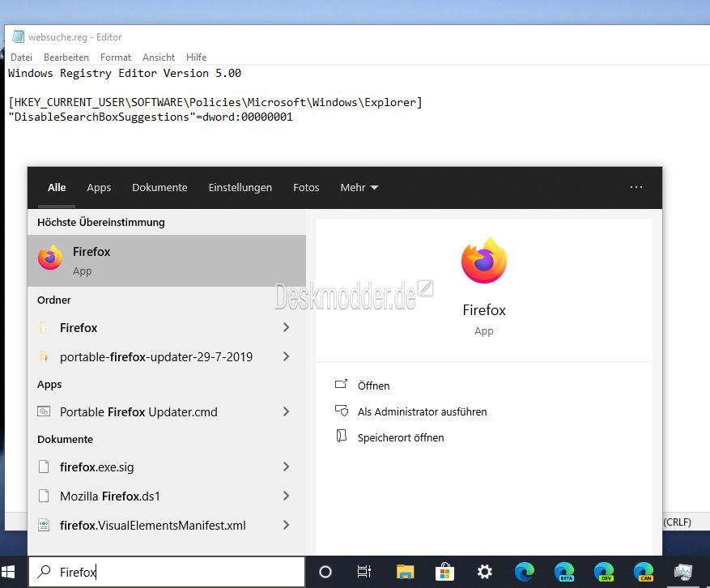Screen dimensions: 710x588
Task: Open more options ellipsis in search panel
Action: (636, 187)
